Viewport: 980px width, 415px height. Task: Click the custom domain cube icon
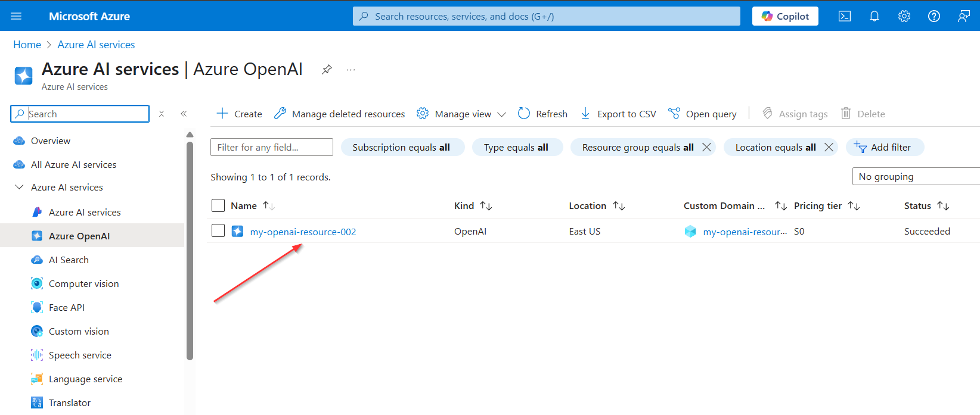(x=690, y=232)
